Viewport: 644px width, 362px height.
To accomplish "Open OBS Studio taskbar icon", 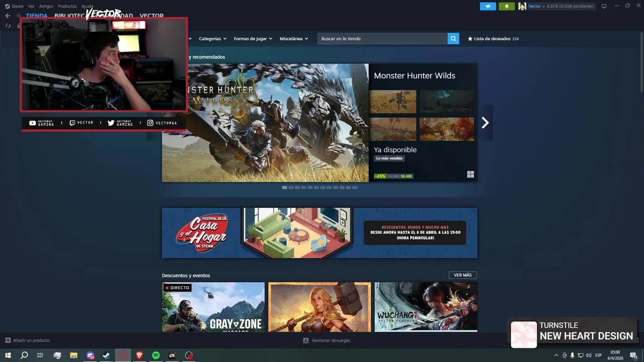I will pos(189,355).
